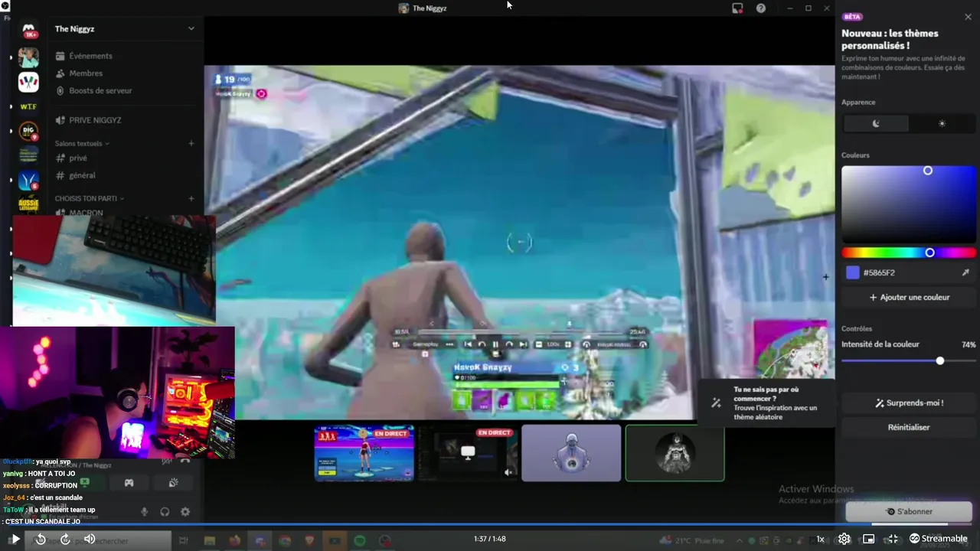This screenshot has height=551, width=980.
Task: Skip forward ten seconds in video
Action: point(65,539)
